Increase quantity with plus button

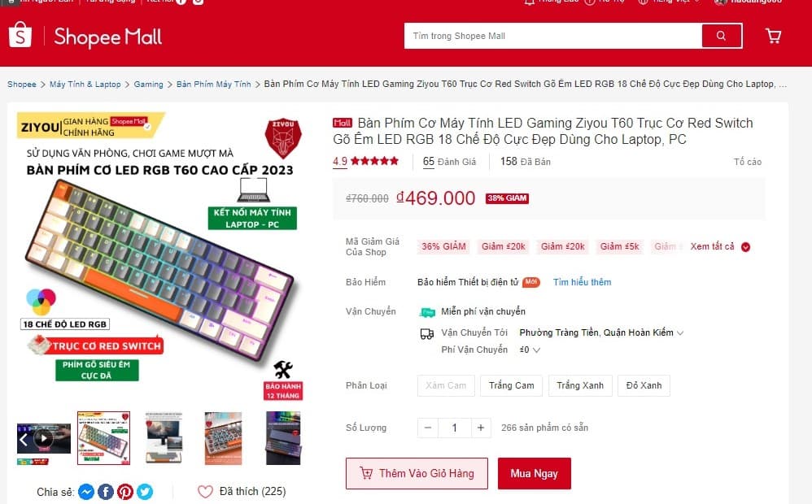(481, 428)
